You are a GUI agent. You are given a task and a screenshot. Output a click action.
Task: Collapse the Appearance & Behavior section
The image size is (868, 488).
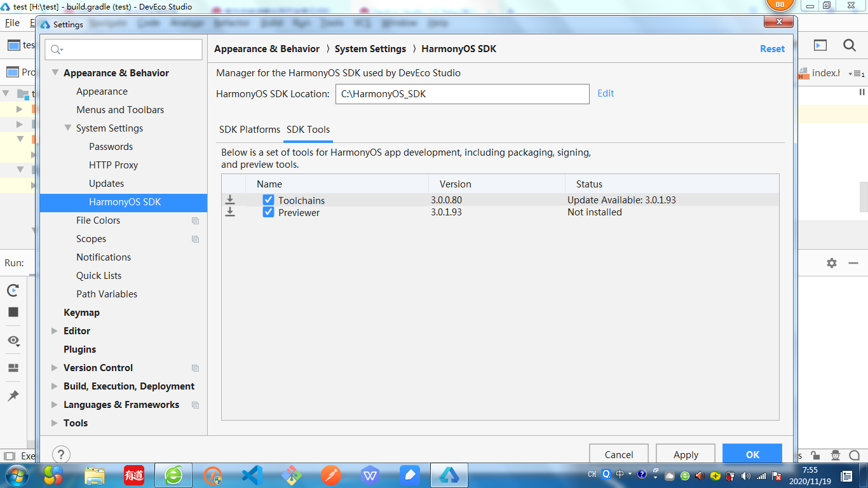coord(55,73)
